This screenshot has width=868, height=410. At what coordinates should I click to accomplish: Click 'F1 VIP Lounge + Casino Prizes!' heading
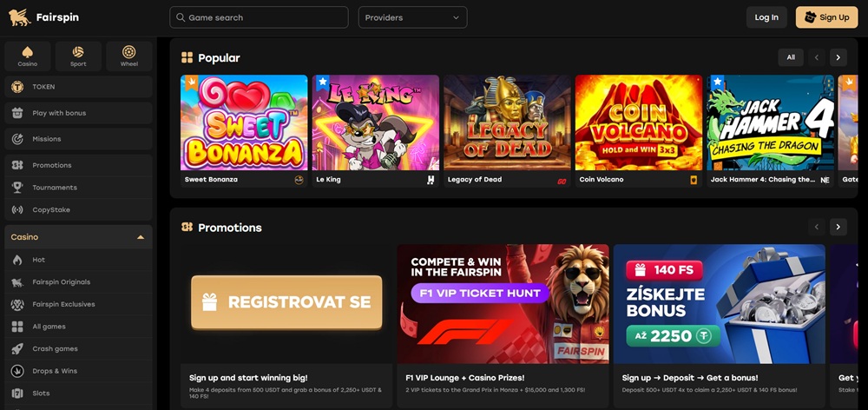pos(465,378)
